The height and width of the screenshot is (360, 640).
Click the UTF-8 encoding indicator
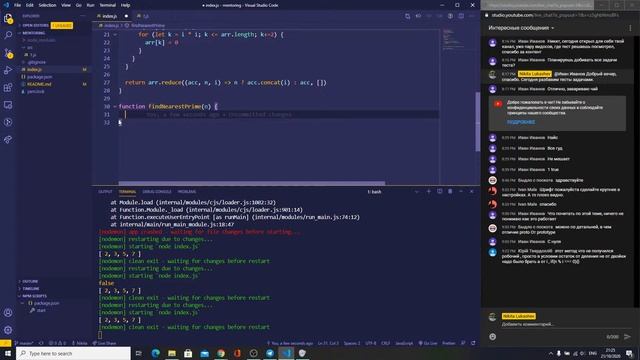point(370,343)
